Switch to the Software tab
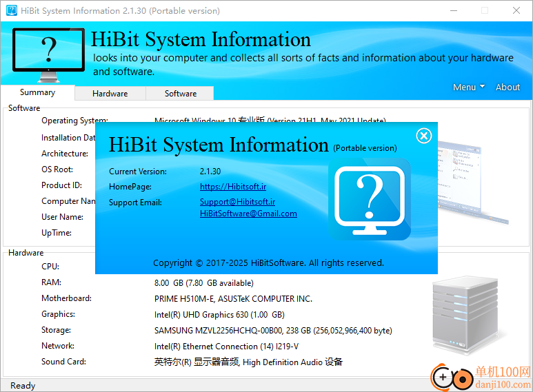Viewport: 533px width, 392px height. [x=181, y=94]
